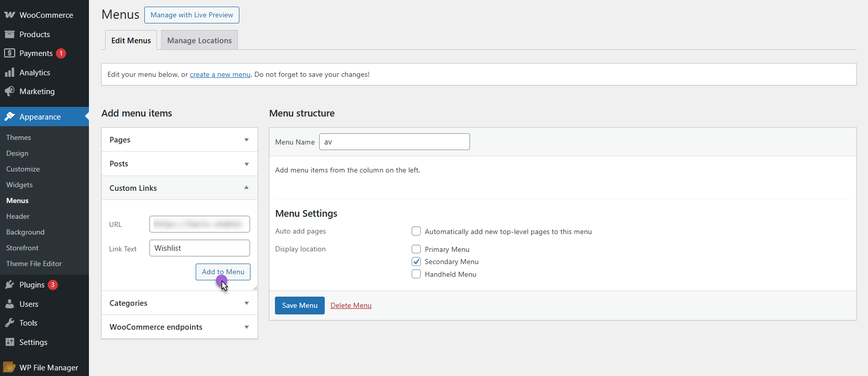Click the Products archive icon

pos(10,35)
